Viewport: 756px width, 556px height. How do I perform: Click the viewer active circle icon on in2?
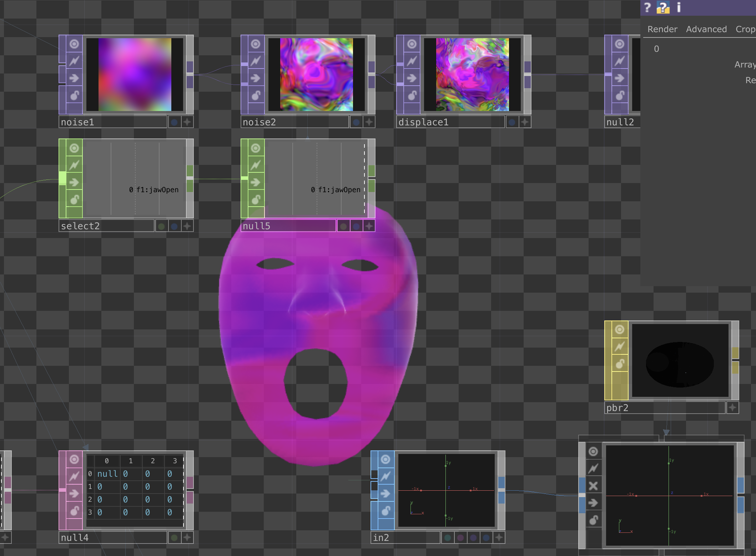tap(385, 459)
